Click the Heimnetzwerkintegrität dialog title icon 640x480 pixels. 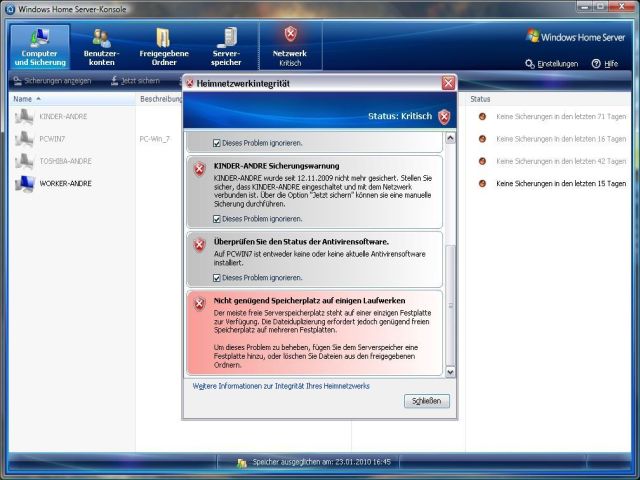click(190, 83)
